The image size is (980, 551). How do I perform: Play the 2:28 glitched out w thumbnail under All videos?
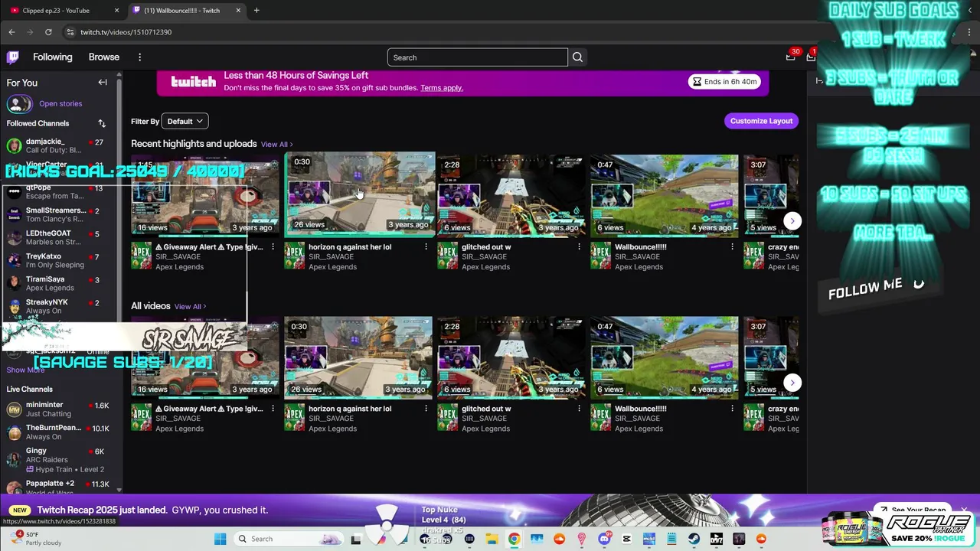[511, 357]
